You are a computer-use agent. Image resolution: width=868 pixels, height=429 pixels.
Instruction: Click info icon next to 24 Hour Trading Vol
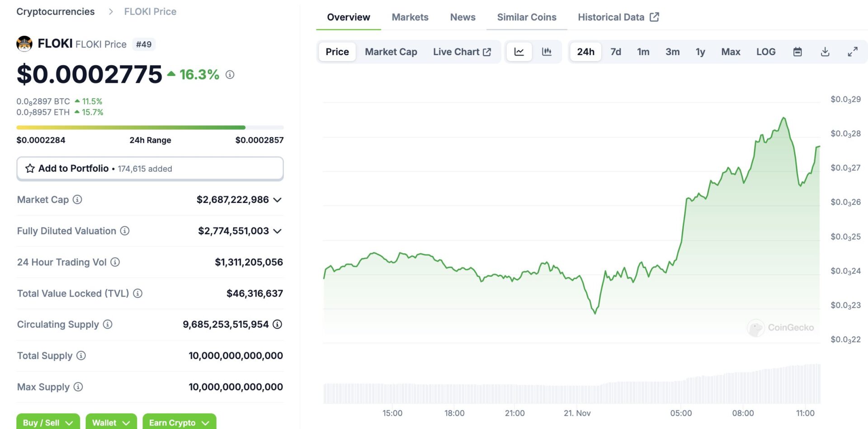pyautogui.click(x=115, y=262)
